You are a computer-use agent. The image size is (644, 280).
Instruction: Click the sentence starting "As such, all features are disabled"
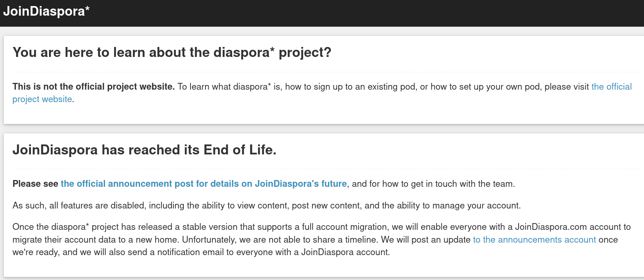(x=267, y=205)
